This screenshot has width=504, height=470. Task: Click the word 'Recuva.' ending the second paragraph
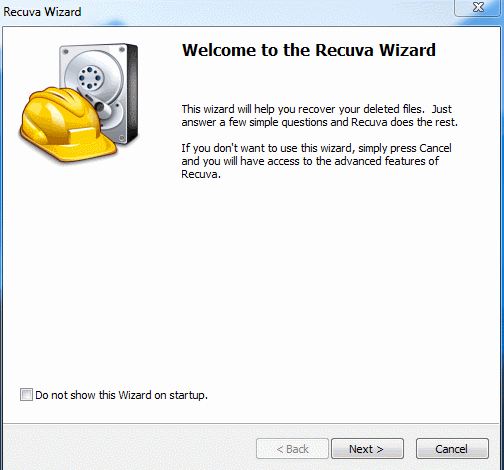(201, 174)
